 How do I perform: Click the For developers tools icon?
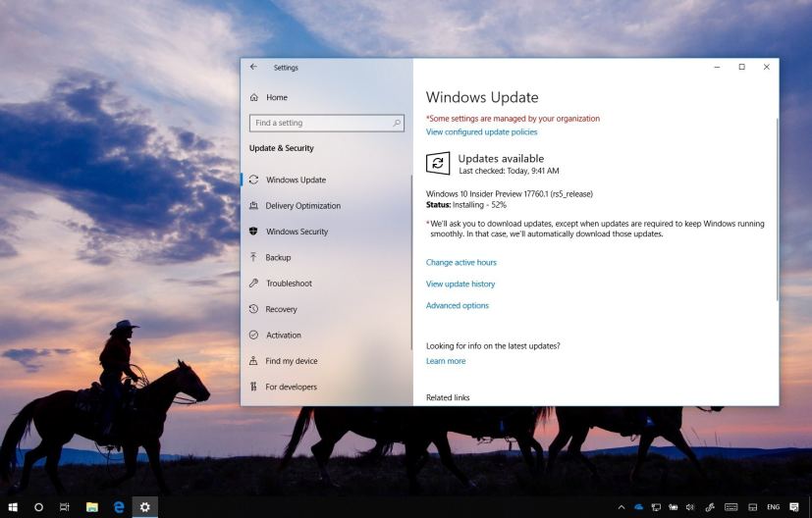(253, 386)
